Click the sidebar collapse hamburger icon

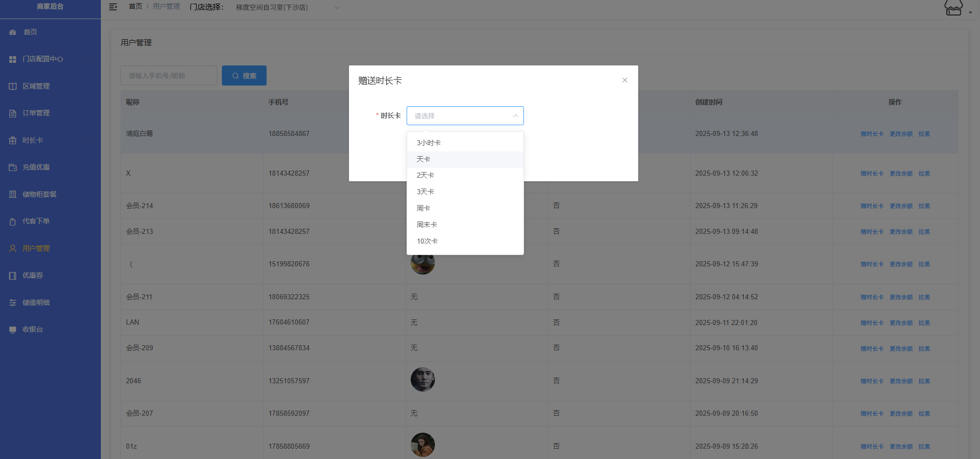click(x=113, y=7)
